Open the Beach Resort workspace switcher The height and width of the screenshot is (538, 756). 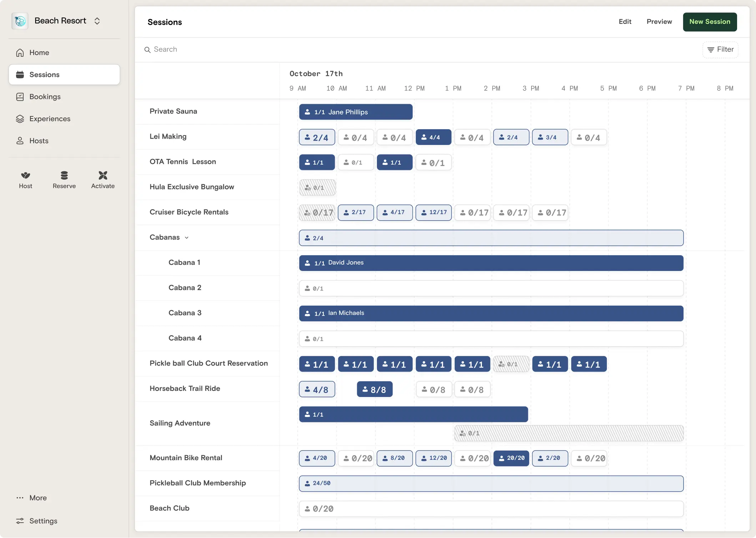(x=97, y=21)
